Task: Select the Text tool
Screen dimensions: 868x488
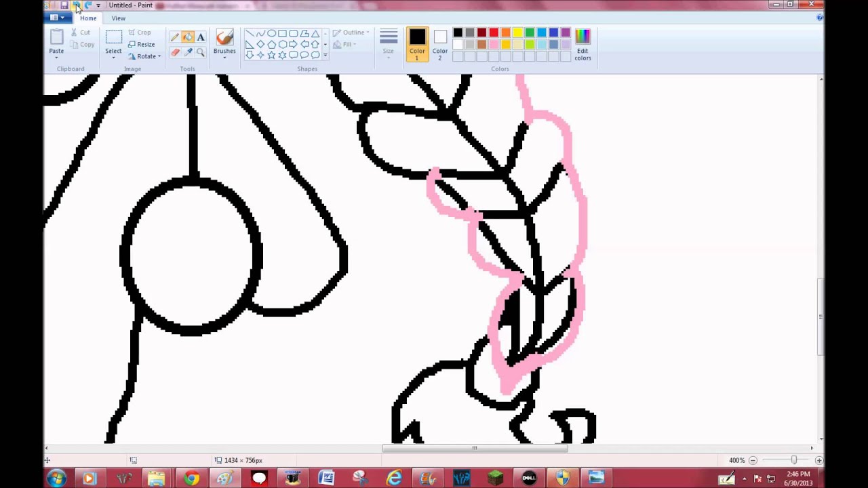Action: (201, 37)
